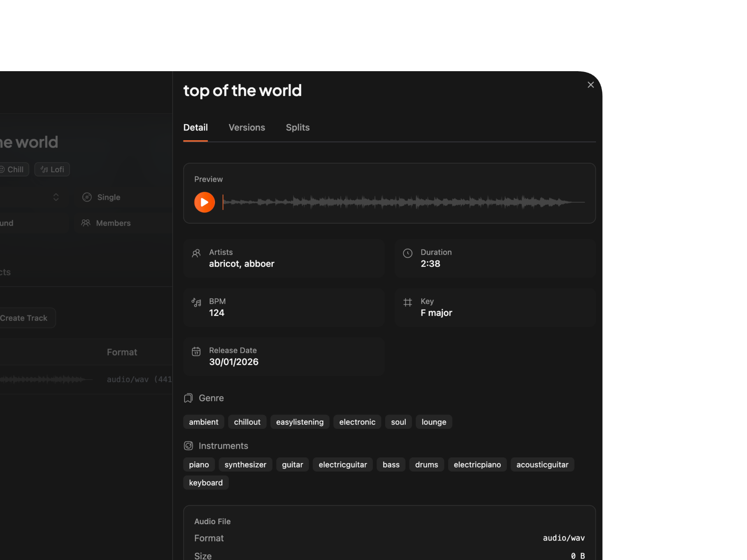Click the Genre bookmark icon
This screenshot has width=747, height=560.
point(188,398)
